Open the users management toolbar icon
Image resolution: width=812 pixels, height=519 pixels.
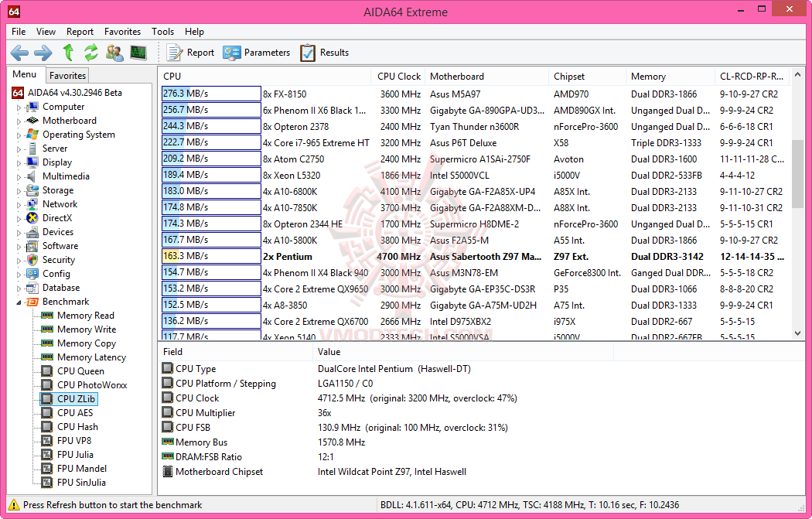tap(114, 53)
